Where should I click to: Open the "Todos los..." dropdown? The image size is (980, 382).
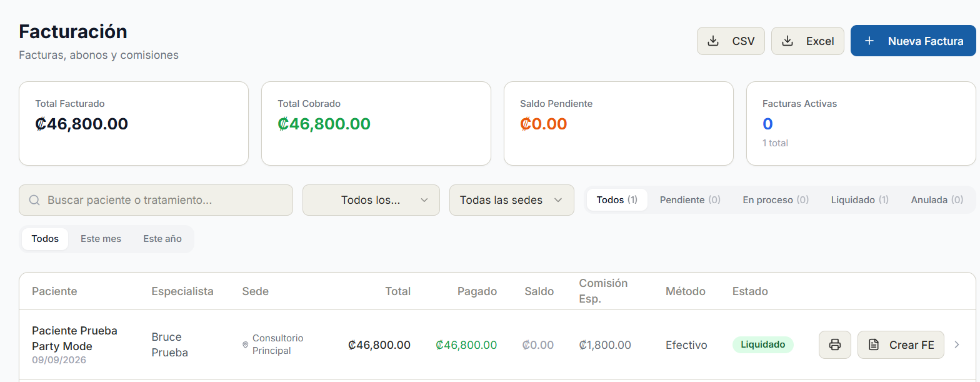(x=371, y=200)
